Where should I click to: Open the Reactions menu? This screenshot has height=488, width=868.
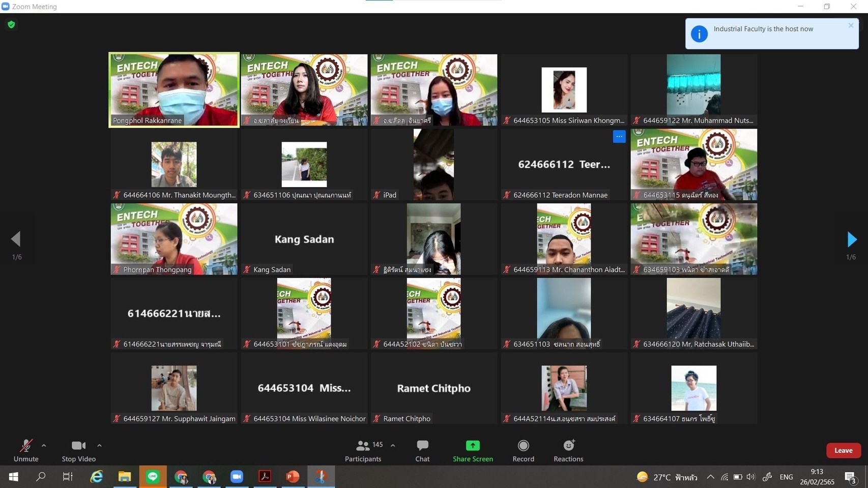tap(568, 450)
